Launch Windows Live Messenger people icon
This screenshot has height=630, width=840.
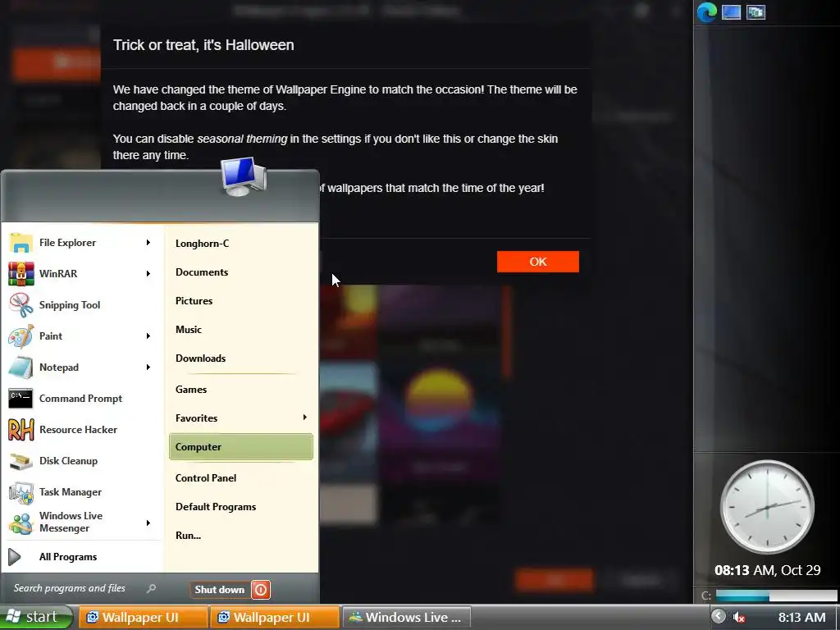click(x=21, y=523)
